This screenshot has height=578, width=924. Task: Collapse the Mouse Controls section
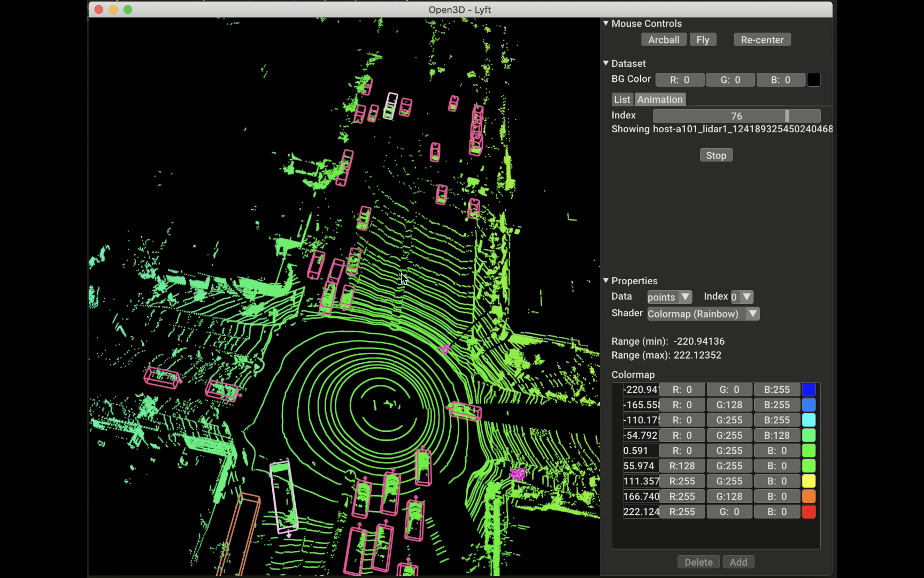[606, 24]
